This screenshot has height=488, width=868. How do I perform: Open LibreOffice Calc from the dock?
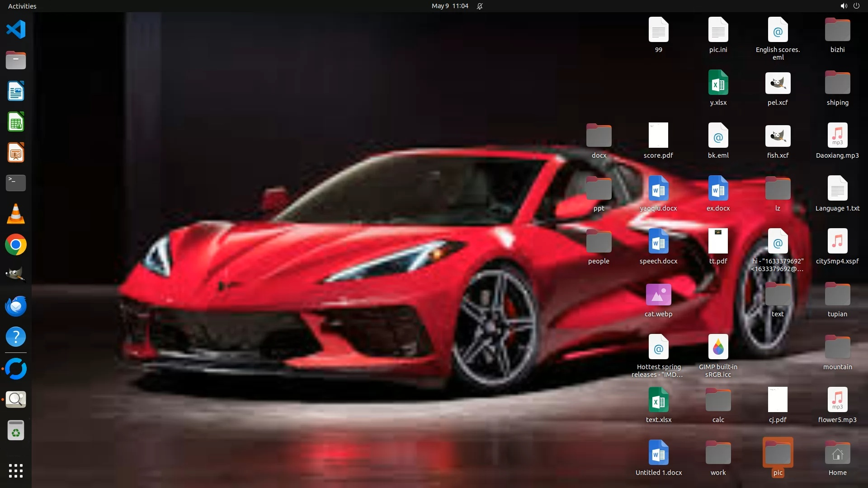[x=16, y=122]
